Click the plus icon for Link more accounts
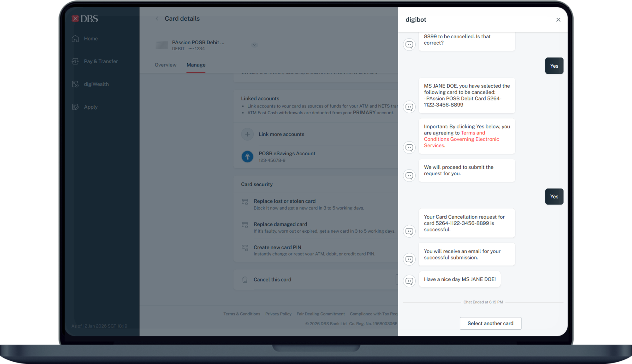632x364 pixels. click(247, 134)
